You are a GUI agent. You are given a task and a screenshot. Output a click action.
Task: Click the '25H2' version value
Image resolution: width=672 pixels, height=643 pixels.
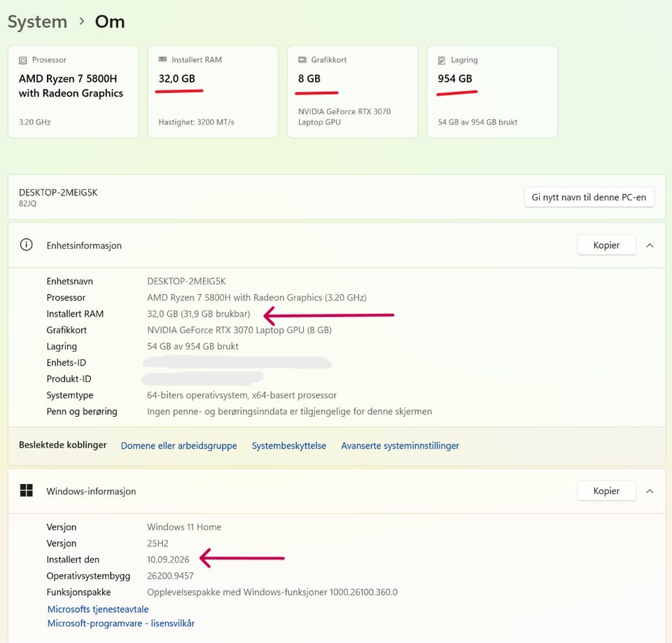pos(157,544)
